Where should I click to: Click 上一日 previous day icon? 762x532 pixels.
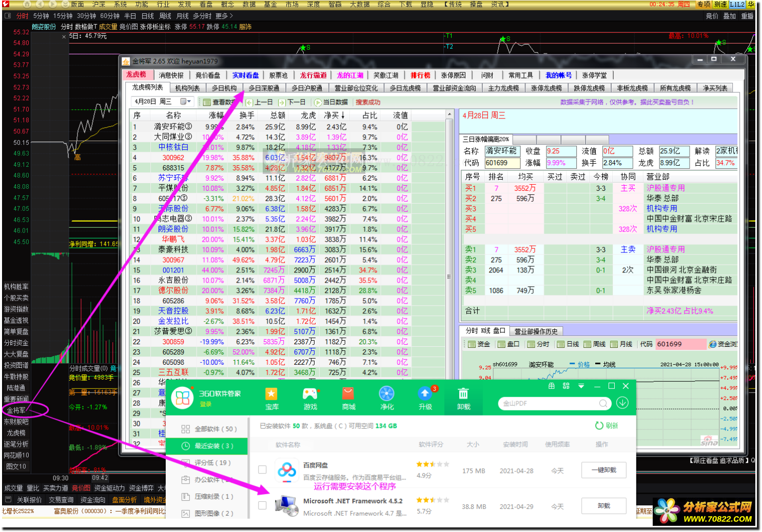coord(249,102)
